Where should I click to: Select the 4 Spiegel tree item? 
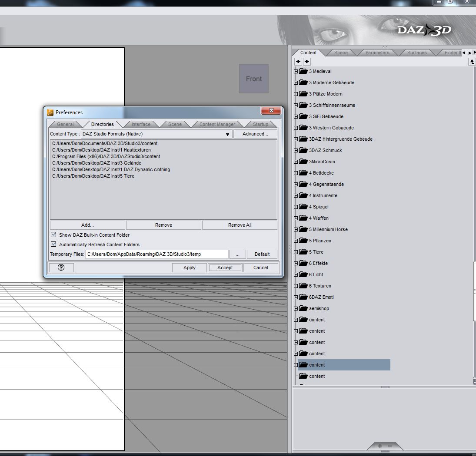pyautogui.click(x=319, y=207)
